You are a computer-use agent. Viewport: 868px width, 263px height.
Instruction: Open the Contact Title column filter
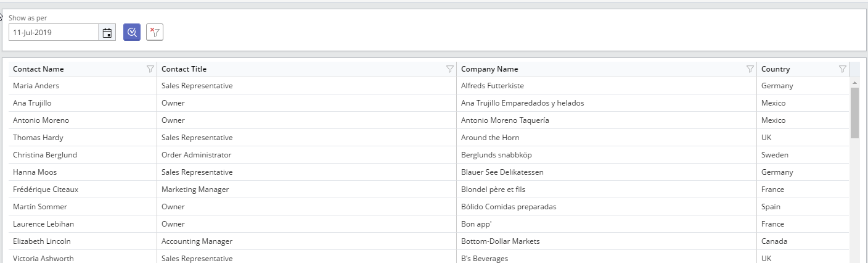[450, 69]
